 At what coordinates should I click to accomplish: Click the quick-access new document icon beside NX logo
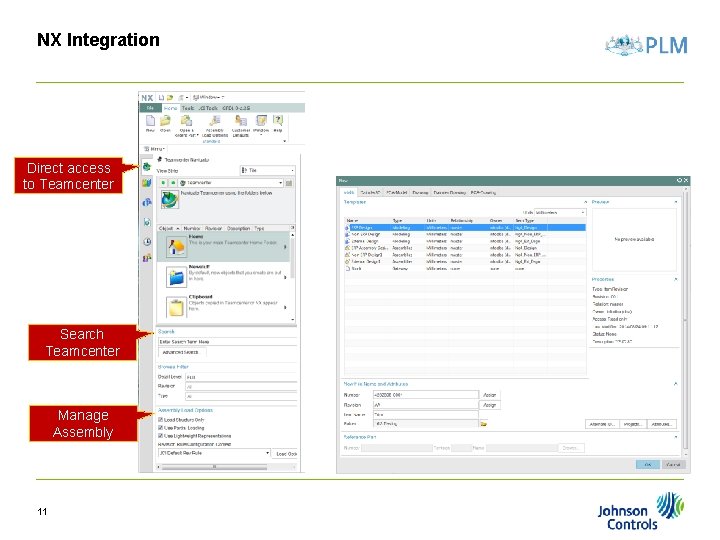(x=161, y=98)
